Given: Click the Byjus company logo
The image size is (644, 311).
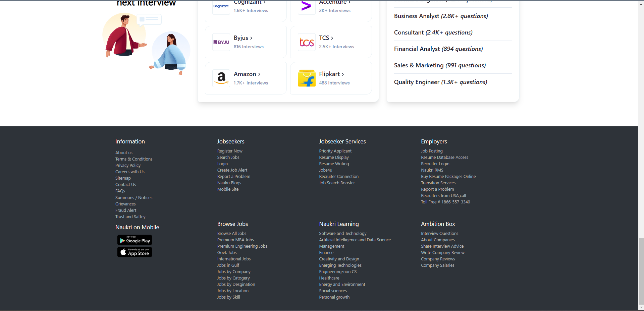Looking at the screenshot, I should pos(221,42).
